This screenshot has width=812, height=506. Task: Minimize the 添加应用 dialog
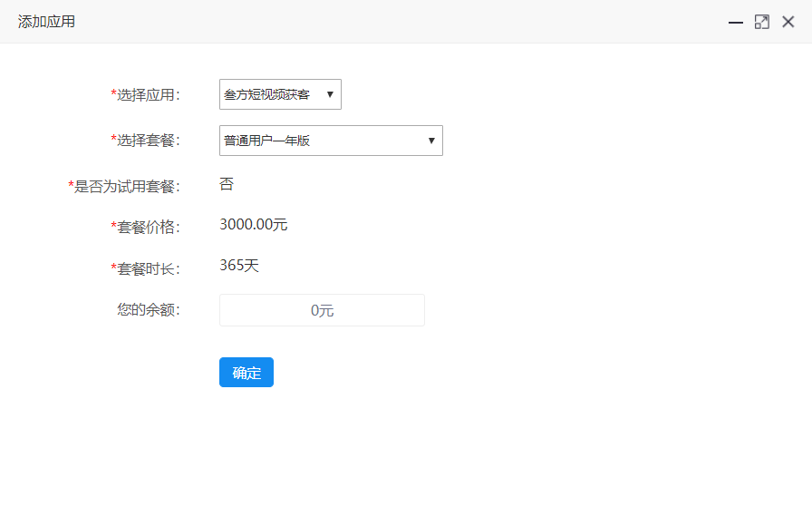pos(735,23)
